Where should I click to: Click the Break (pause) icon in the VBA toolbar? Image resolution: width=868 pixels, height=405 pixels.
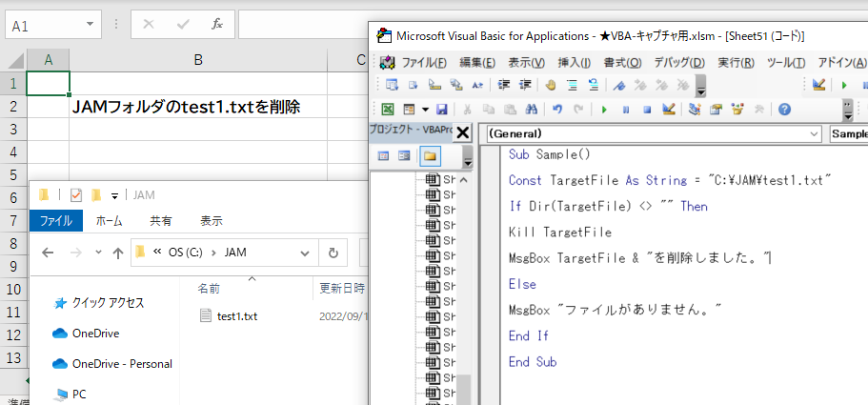point(626,110)
